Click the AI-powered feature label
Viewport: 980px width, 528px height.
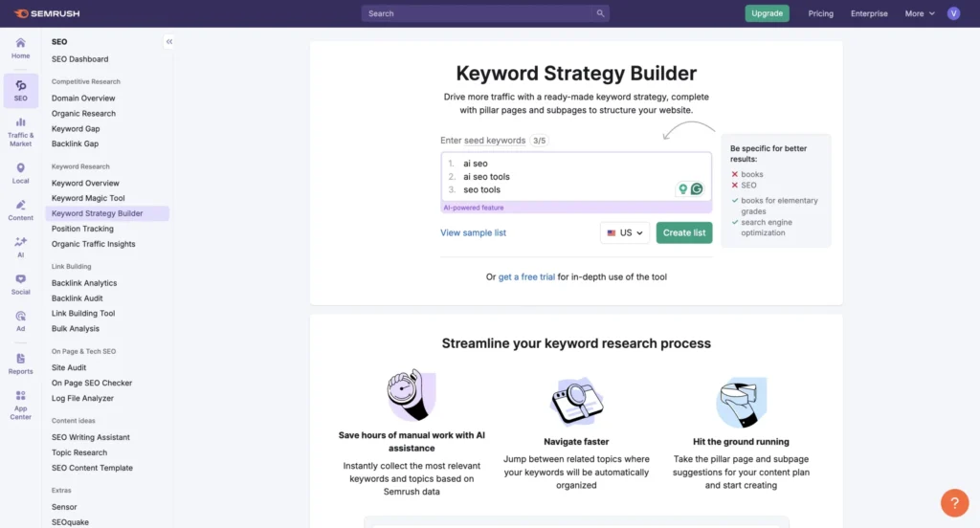pos(473,208)
